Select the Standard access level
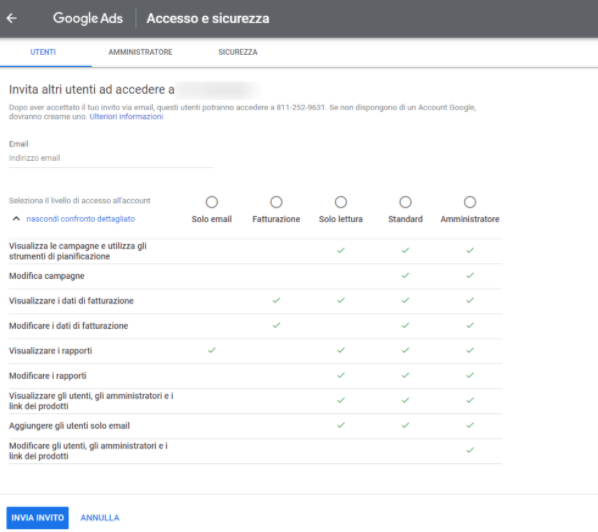 click(405, 202)
